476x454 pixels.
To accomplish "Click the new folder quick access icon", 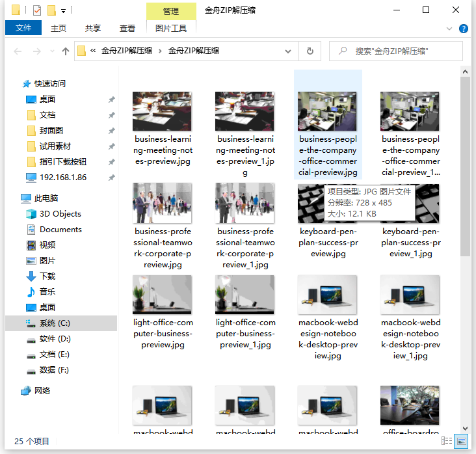I will coord(51,10).
